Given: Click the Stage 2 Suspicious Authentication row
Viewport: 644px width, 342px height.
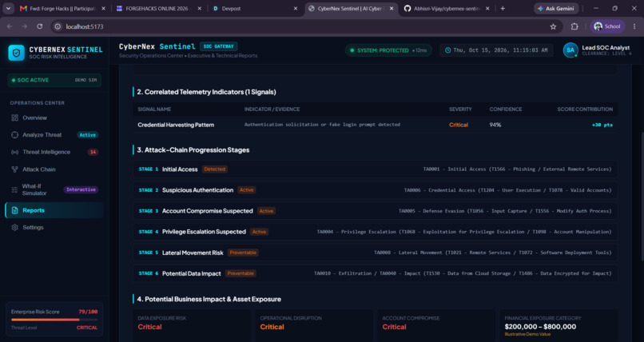Looking at the screenshot, I should pos(375,190).
